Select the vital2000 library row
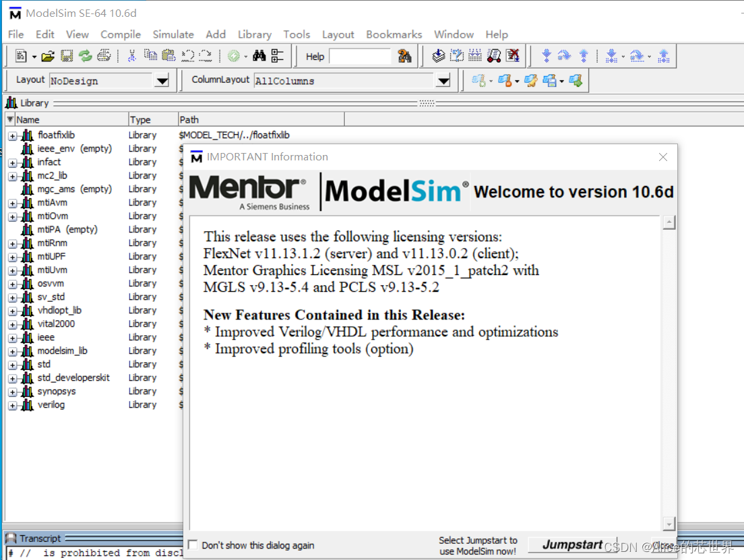 (56, 323)
